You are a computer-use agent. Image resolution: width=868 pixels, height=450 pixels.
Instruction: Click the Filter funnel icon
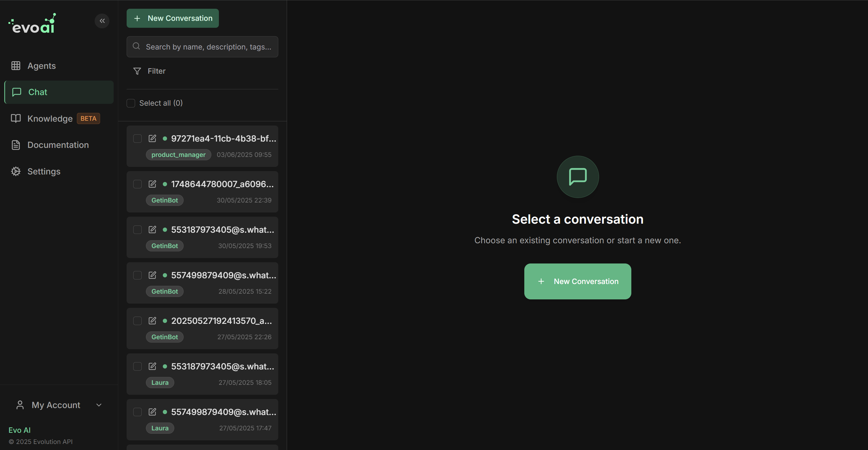137,71
